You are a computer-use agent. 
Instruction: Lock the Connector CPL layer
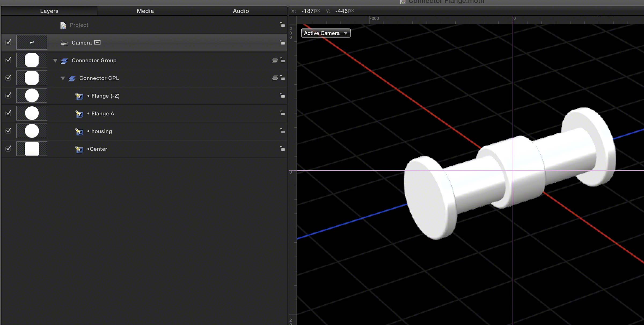[x=282, y=78]
